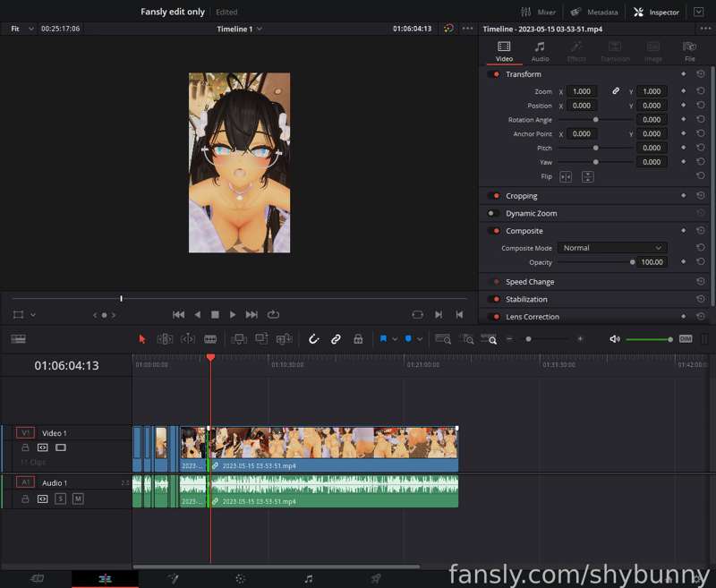The image size is (716, 588).
Task: Reset the Transform section
Action: click(x=701, y=74)
